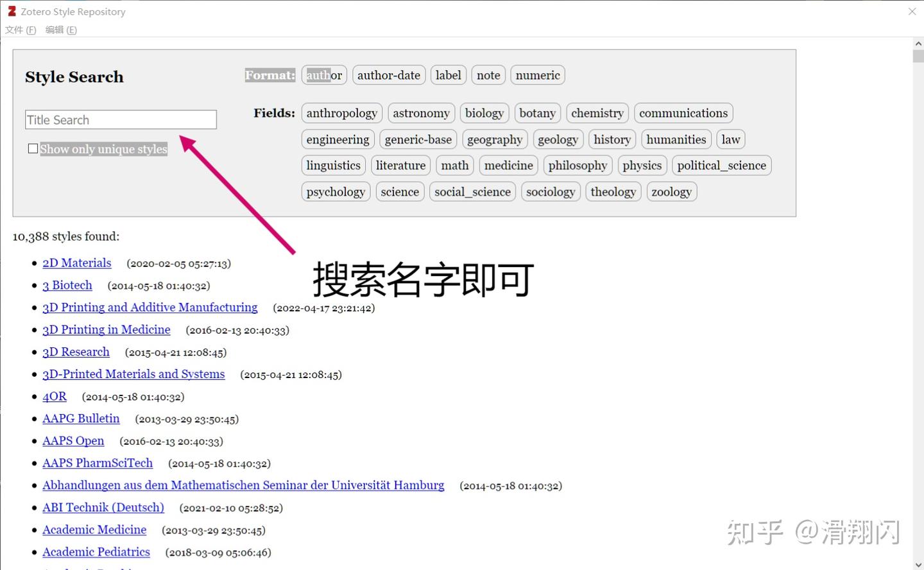Toggle the author-date format filter

tap(389, 75)
